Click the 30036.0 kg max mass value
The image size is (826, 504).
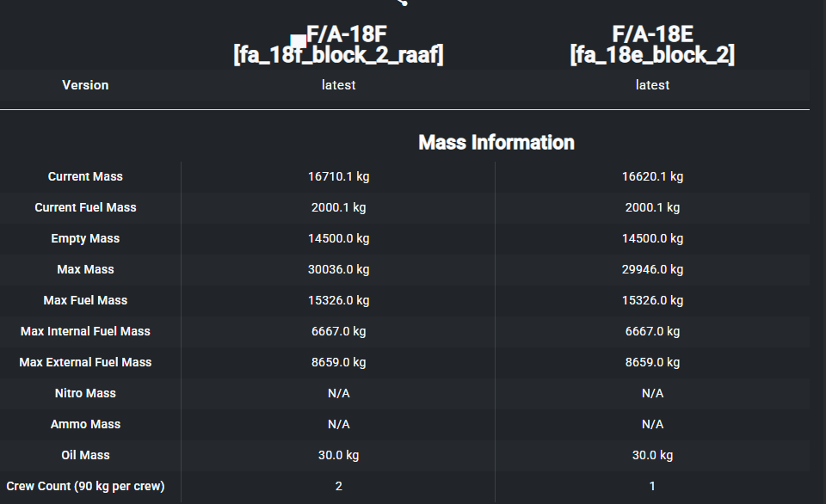pyautogui.click(x=338, y=269)
